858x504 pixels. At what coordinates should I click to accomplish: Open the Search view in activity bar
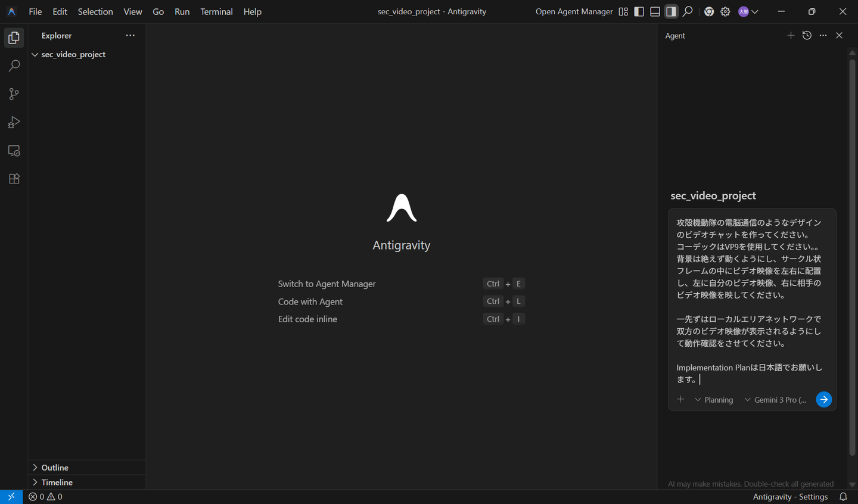click(x=14, y=66)
